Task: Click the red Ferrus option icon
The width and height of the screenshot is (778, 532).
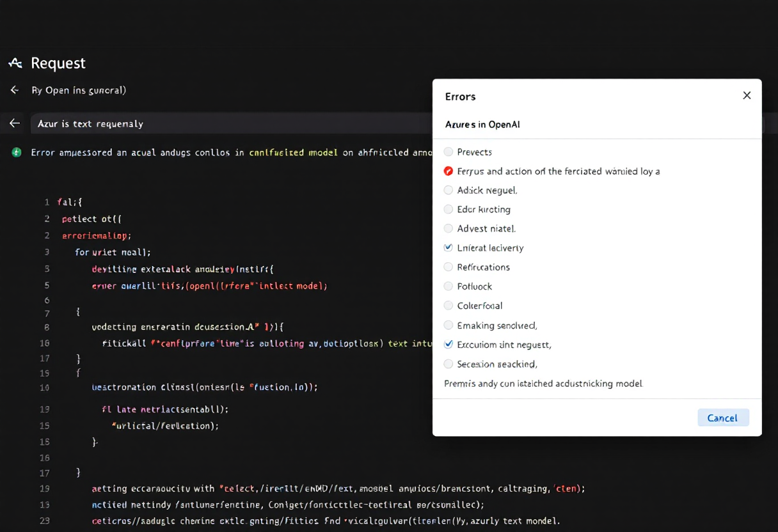Action: click(x=449, y=171)
